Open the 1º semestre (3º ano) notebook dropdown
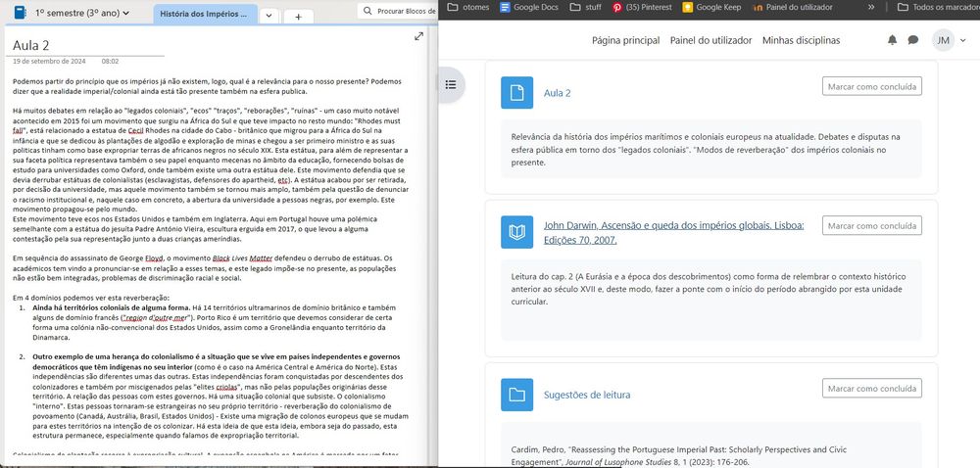Image resolution: width=980 pixels, height=468 pixels. [x=82, y=13]
